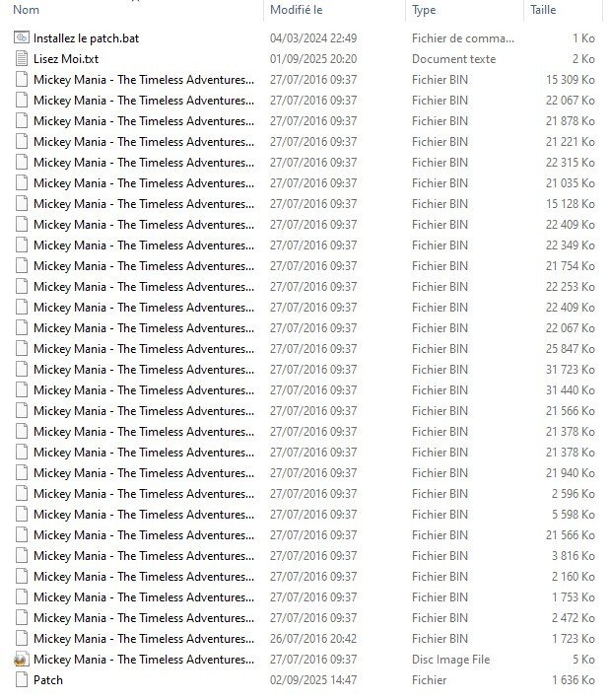This screenshot has width=609, height=700.
Task: Click the Patch file icon
Action: click(x=22, y=680)
